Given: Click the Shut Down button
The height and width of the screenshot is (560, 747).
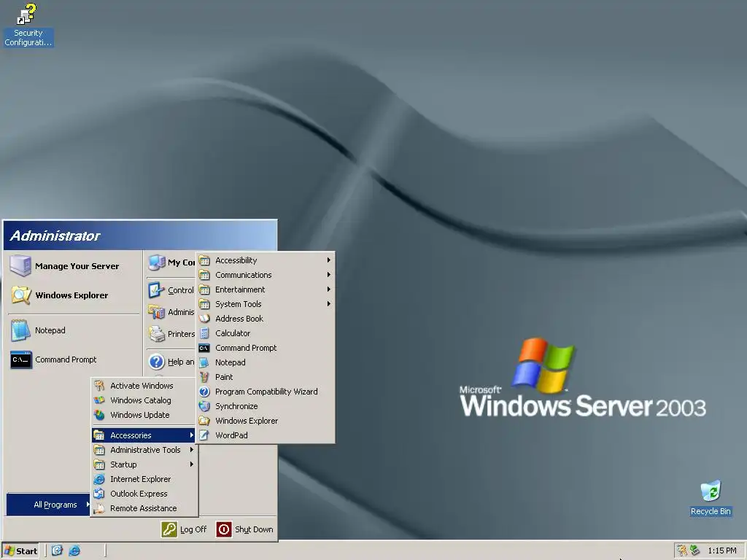Looking at the screenshot, I should pos(245,529).
